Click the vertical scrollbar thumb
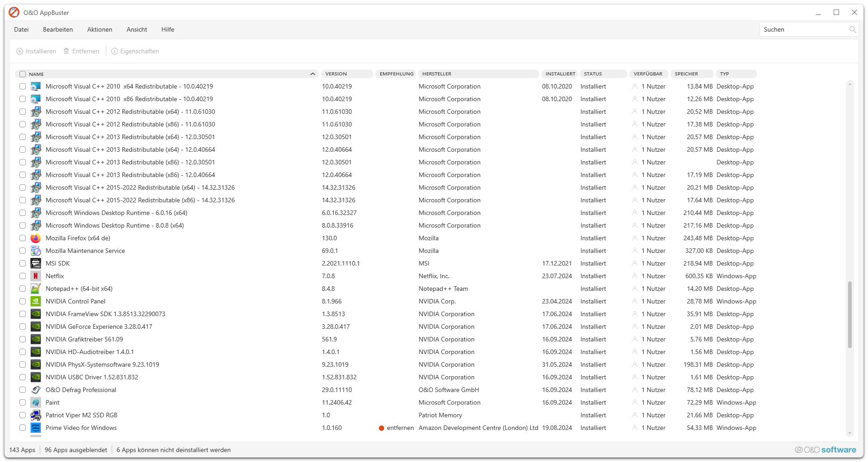This screenshot has width=868, height=462. coord(850,315)
